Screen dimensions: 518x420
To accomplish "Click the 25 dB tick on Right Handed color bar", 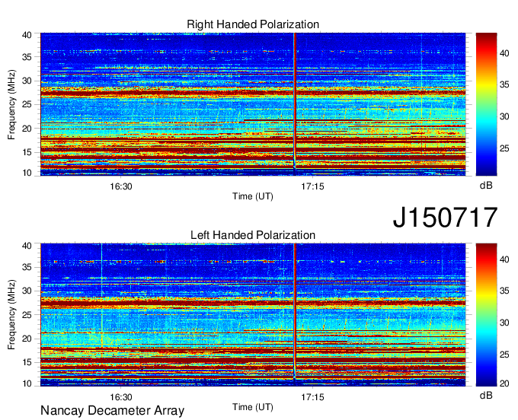I will pyautogui.click(x=504, y=148).
